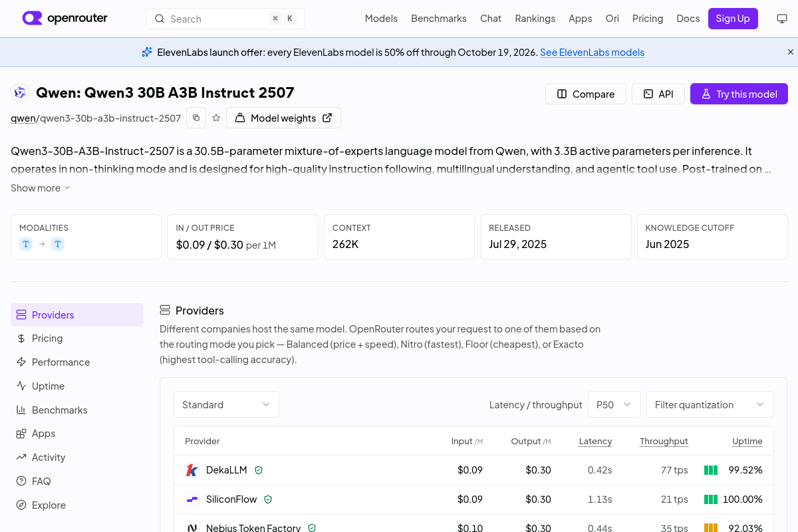Favorite the model with the star icon

coord(216,118)
